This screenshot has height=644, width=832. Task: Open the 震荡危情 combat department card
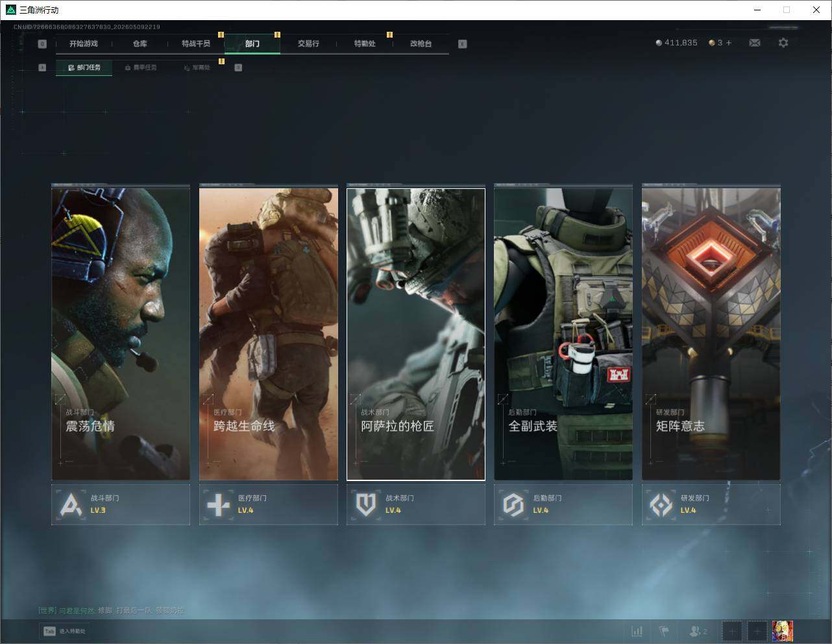(121, 334)
